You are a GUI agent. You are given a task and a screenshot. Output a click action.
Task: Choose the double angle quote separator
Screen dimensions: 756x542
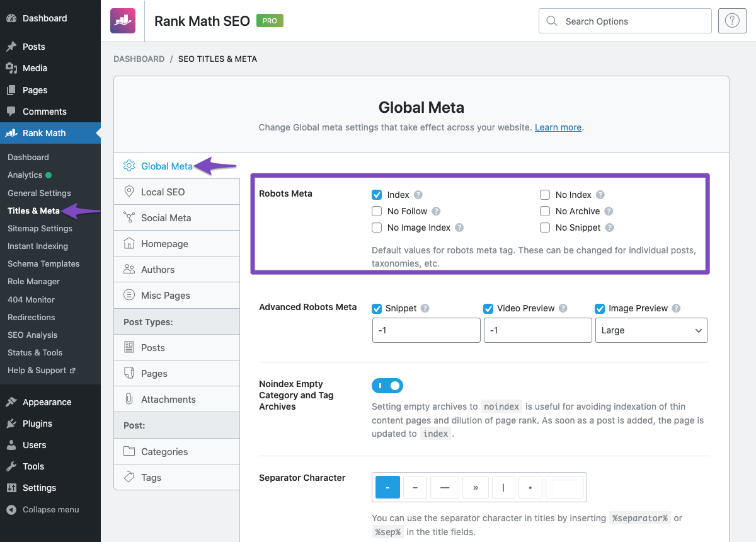pos(475,487)
